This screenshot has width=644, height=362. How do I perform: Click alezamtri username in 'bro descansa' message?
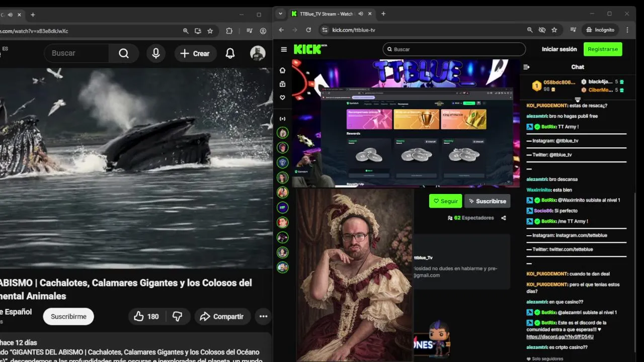click(537, 179)
